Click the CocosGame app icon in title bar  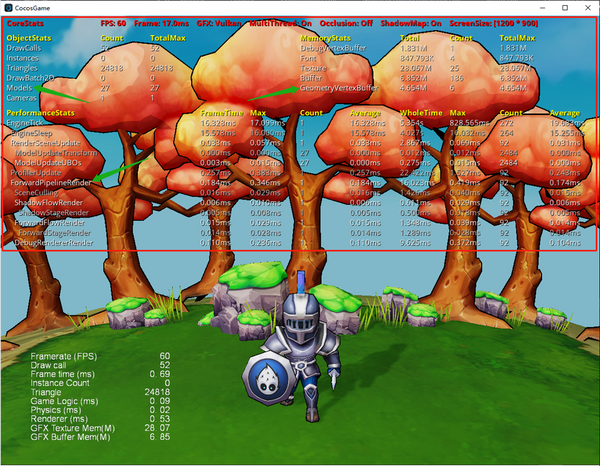click(x=8, y=8)
